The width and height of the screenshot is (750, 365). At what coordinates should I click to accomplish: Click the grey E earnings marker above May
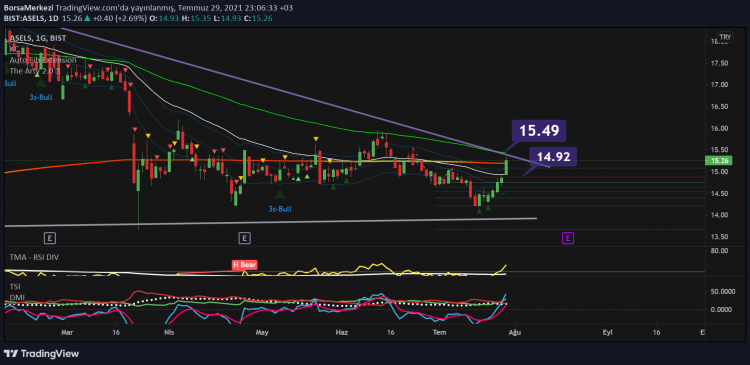[x=244, y=237]
